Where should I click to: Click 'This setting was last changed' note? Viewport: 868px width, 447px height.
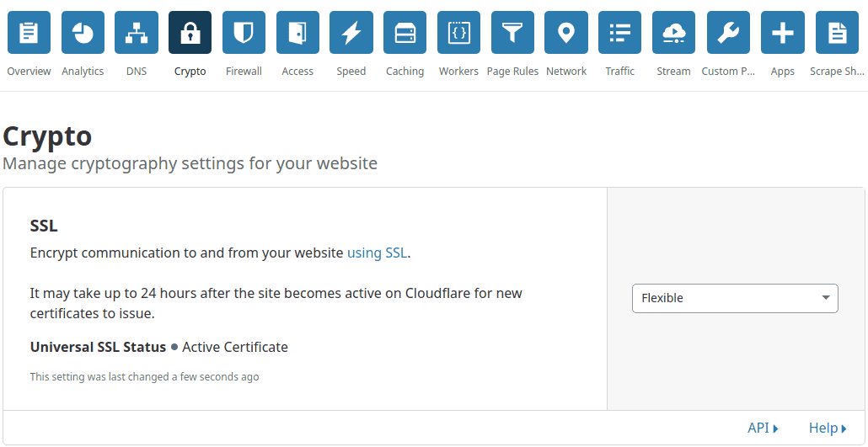144,377
